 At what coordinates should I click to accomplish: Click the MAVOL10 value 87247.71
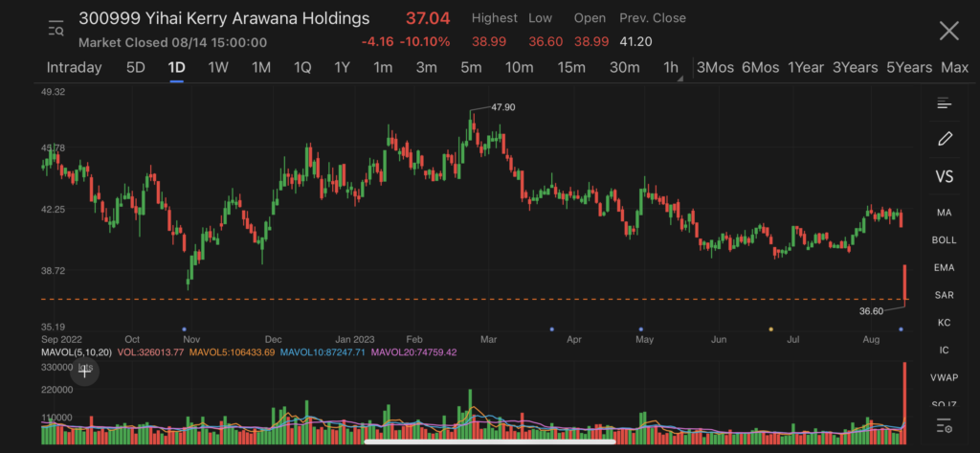(x=323, y=352)
